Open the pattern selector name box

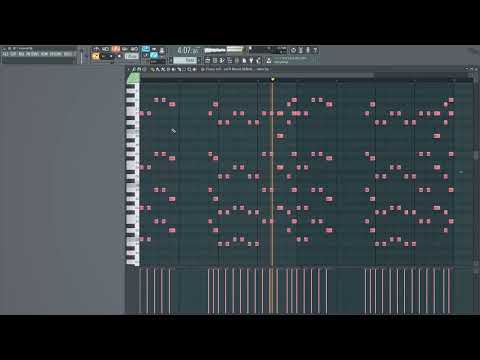pos(185,60)
